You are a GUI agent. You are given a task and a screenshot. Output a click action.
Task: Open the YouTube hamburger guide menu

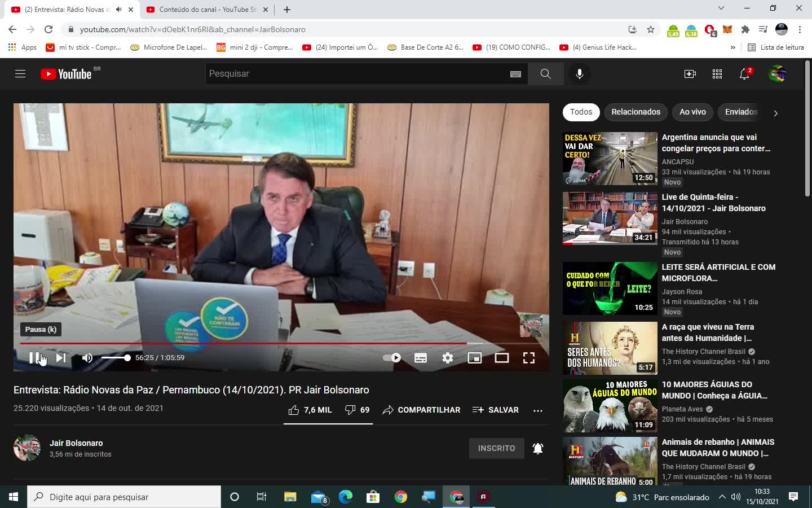20,73
